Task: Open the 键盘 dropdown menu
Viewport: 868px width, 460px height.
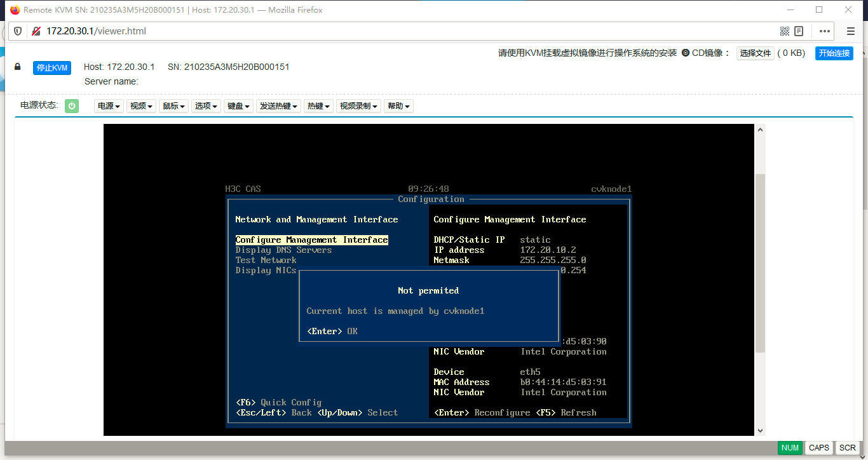Action: point(239,106)
